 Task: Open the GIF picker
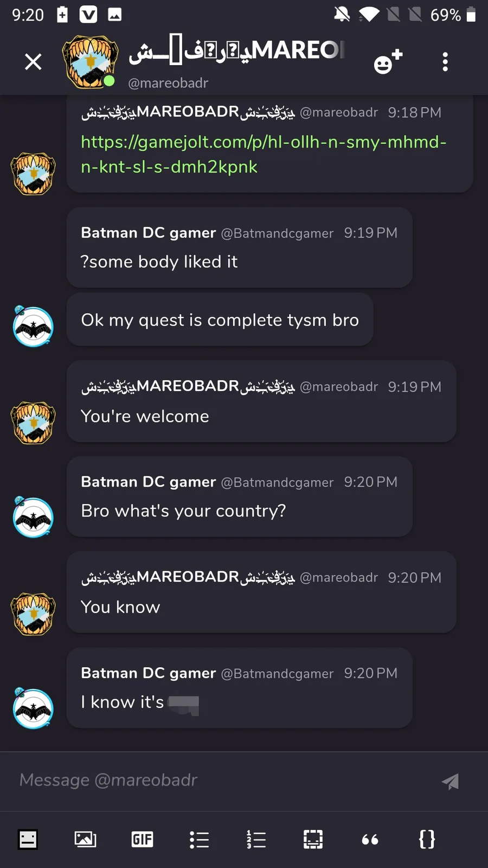click(x=142, y=839)
